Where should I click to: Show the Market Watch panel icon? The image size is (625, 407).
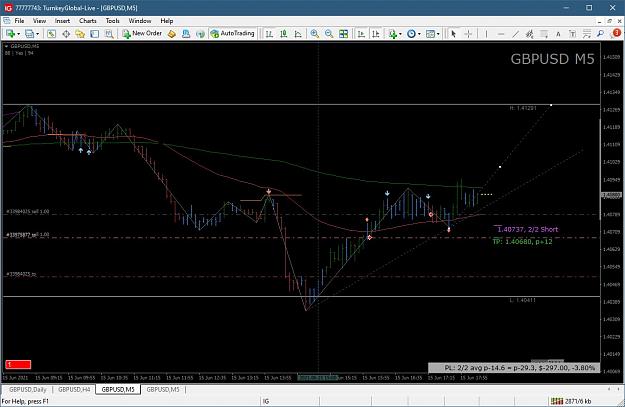click(51, 34)
